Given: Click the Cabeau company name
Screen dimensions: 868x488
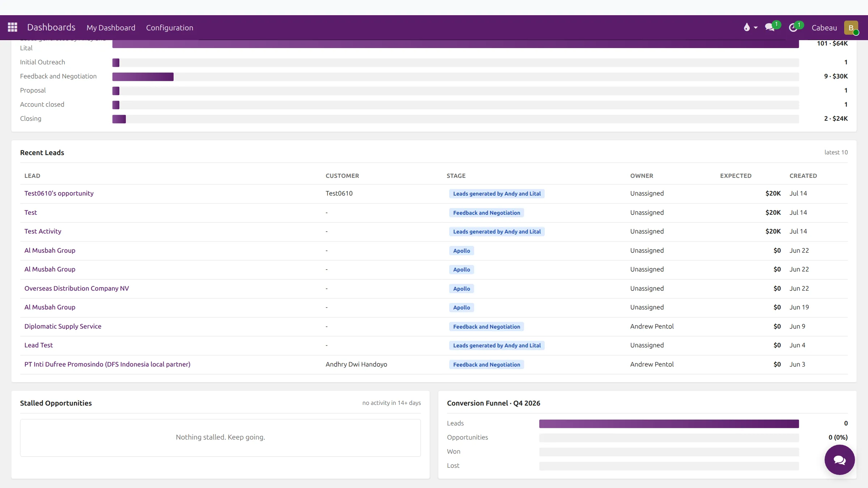Looking at the screenshot, I should click(824, 28).
